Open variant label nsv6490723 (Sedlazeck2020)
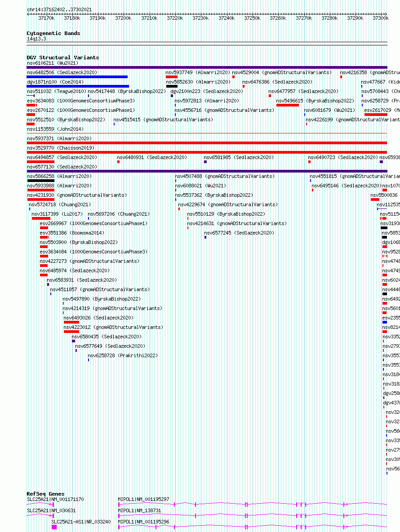 tap(343, 158)
